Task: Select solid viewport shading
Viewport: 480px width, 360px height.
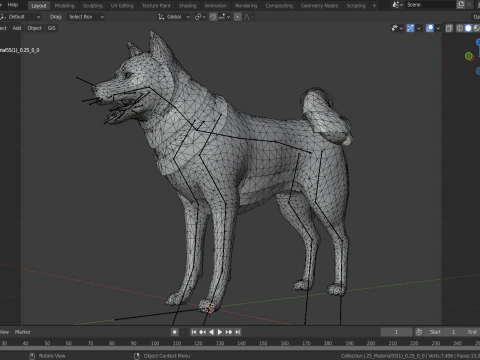Action: pyautogui.click(x=468, y=28)
